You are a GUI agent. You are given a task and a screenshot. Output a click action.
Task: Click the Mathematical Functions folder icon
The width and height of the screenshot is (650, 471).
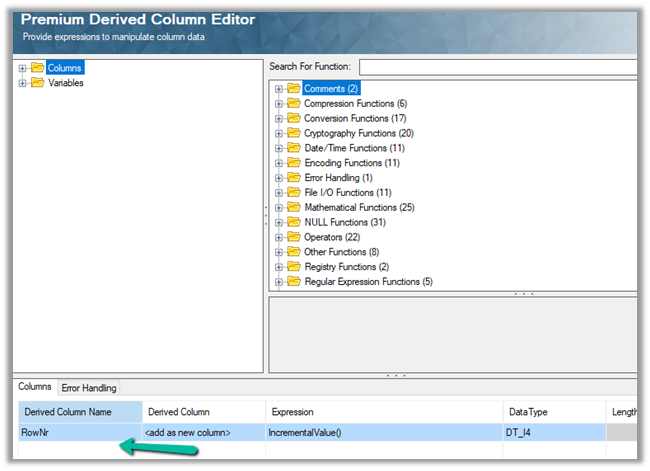click(294, 208)
